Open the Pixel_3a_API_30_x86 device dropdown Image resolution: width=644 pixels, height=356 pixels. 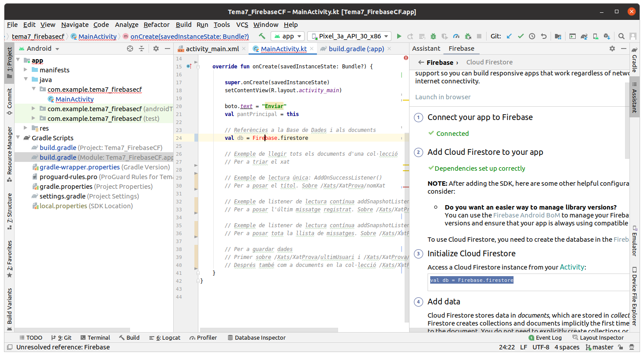[x=350, y=37]
